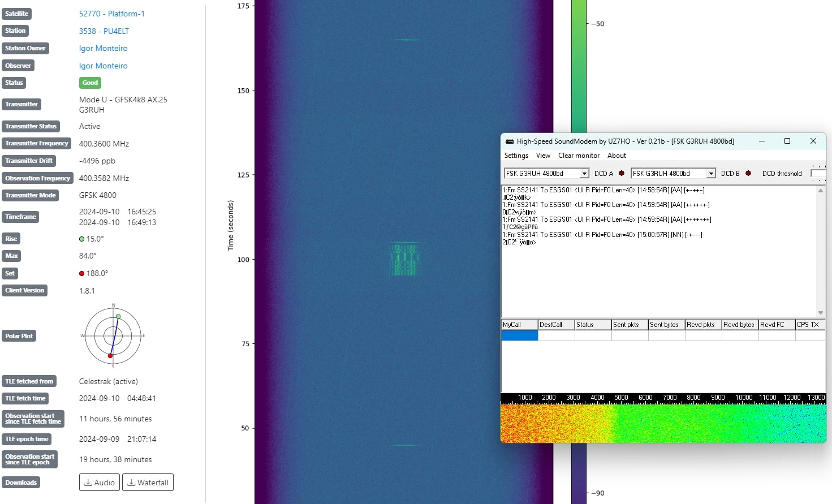The image size is (832, 504).
Task: Click the Transmitter Frequency value 400.3600 MHz
Action: pos(104,144)
